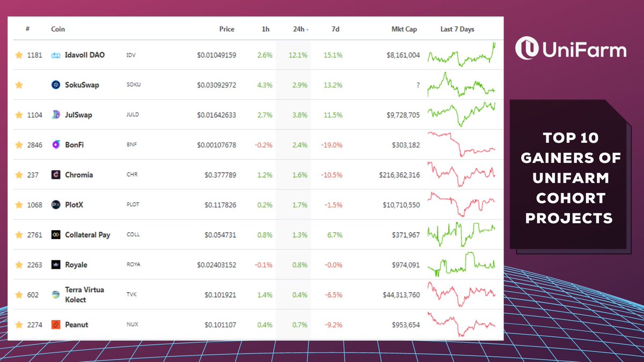The image size is (644, 362).
Task: Toggle favorite star for Collateral Pay
Action: [19, 235]
